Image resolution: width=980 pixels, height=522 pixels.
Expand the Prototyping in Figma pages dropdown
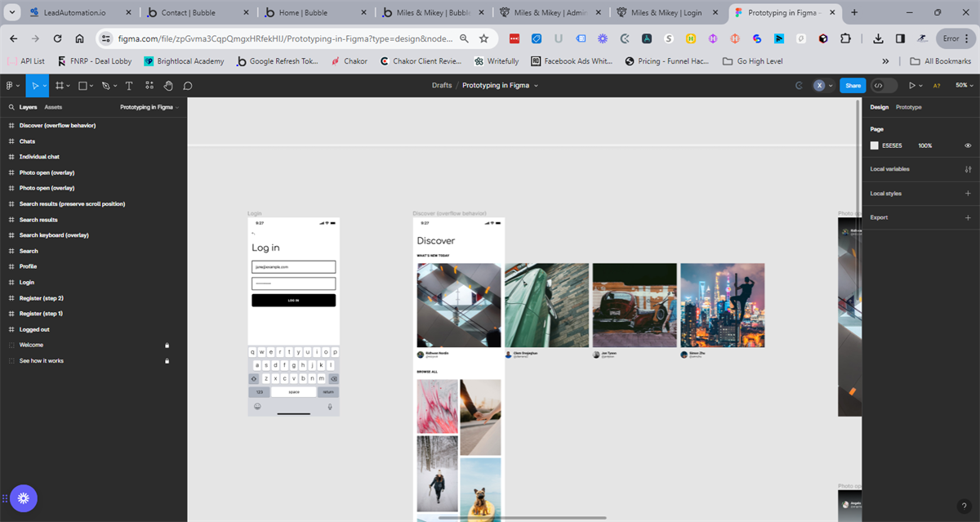149,107
